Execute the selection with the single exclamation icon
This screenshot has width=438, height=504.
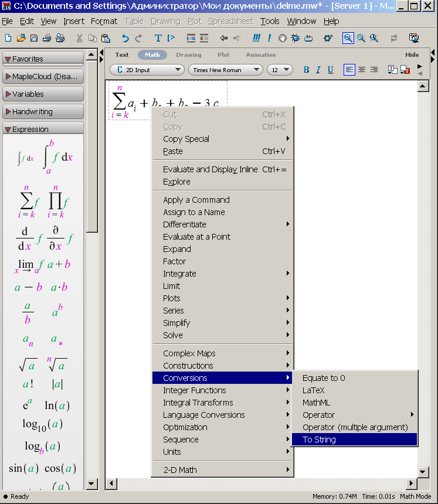coord(269,38)
